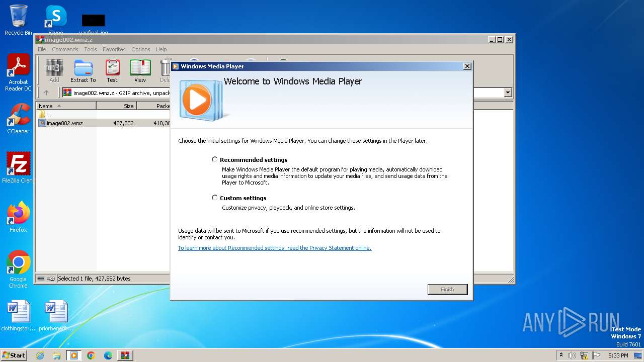Launch Internet Explorer from taskbar
The width and height of the screenshot is (644, 362).
40,355
